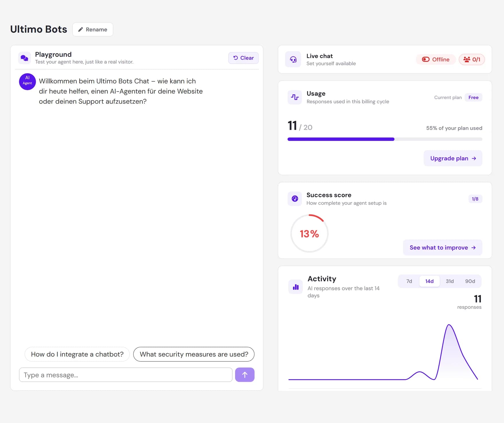Click 'Set yourself available' subtitle
This screenshot has width=504, height=423.
[331, 64]
